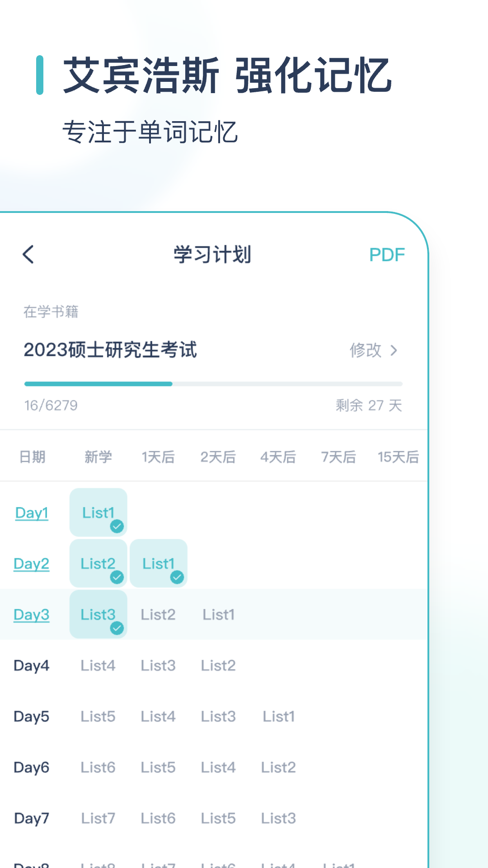Open the Day3 study plan entry
The image size is (488, 868).
tap(31, 615)
